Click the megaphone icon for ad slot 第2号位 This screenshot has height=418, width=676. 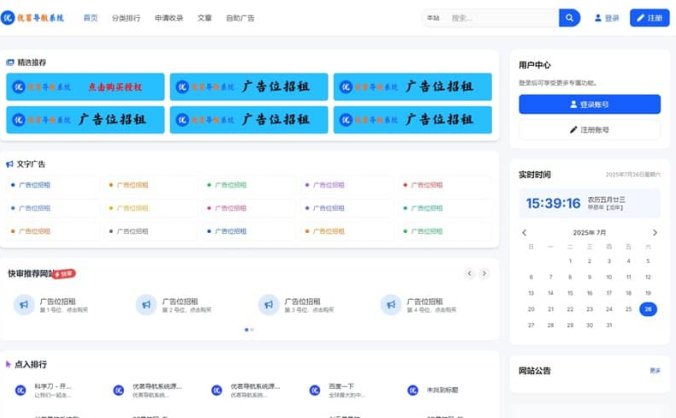click(x=147, y=305)
